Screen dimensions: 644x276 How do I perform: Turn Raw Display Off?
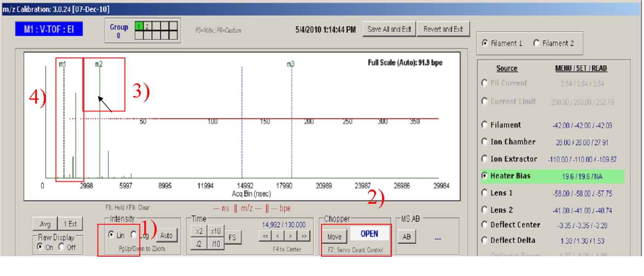[62, 247]
